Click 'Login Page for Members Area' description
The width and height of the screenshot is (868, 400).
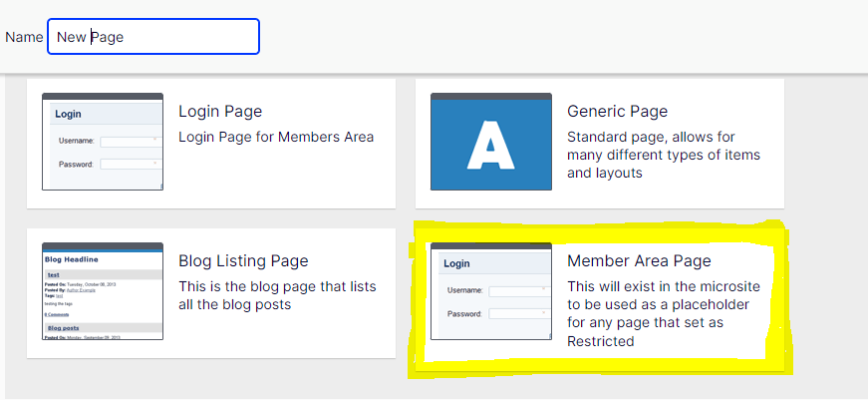coord(276,137)
